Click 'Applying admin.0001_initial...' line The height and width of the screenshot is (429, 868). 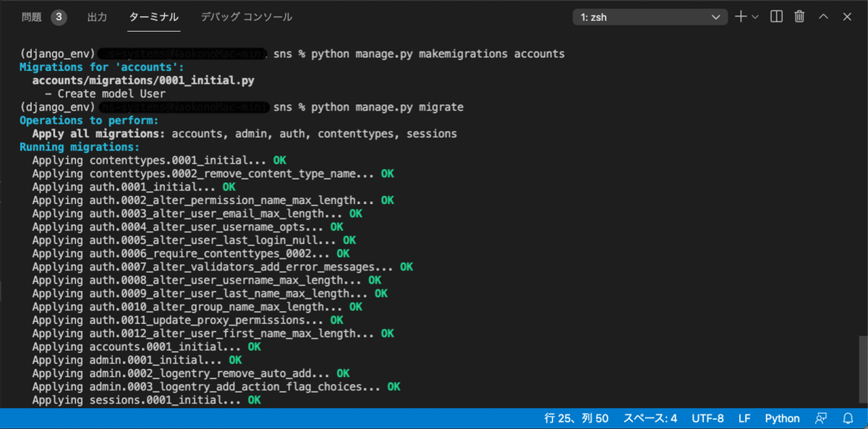click(x=137, y=360)
